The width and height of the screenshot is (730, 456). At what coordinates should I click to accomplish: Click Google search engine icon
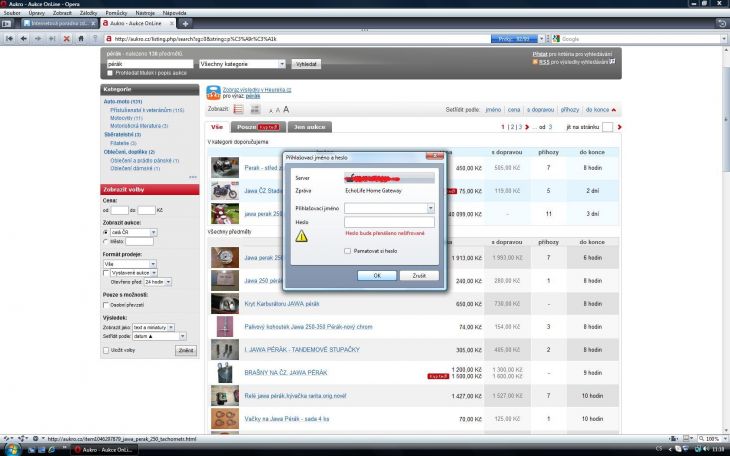556,39
